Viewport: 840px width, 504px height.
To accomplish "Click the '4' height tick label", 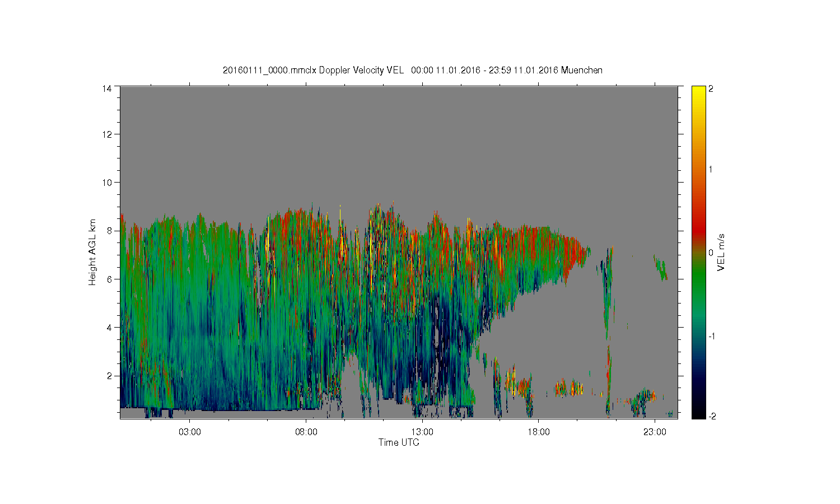I will tap(109, 327).
